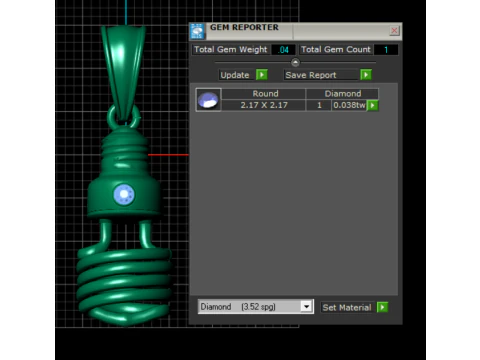This screenshot has width=480, height=360.
Task: Click the '2.17 X 2.17' size cell
Action: tap(264, 105)
